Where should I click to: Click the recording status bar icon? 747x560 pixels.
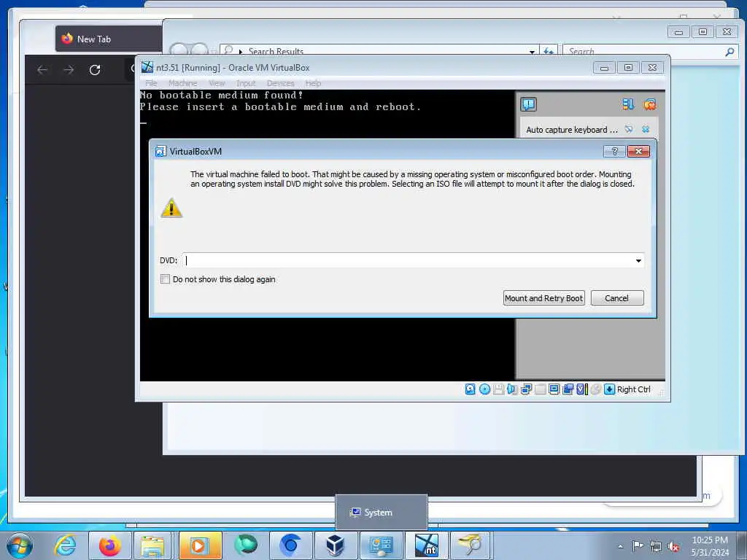[568, 389]
